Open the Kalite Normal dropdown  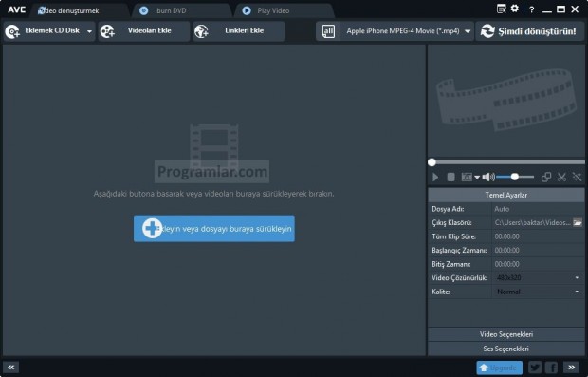(538, 292)
